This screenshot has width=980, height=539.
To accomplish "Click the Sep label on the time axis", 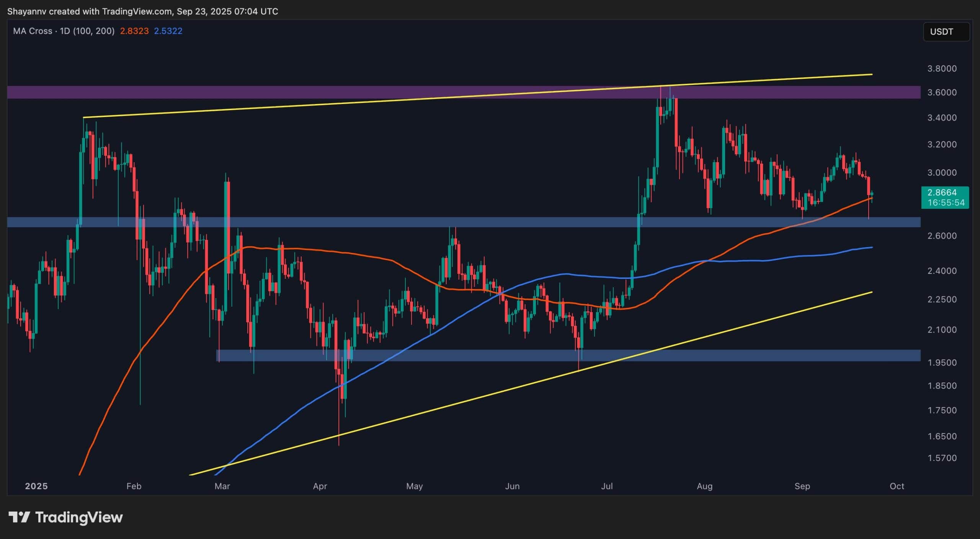I will click(x=803, y=486).
